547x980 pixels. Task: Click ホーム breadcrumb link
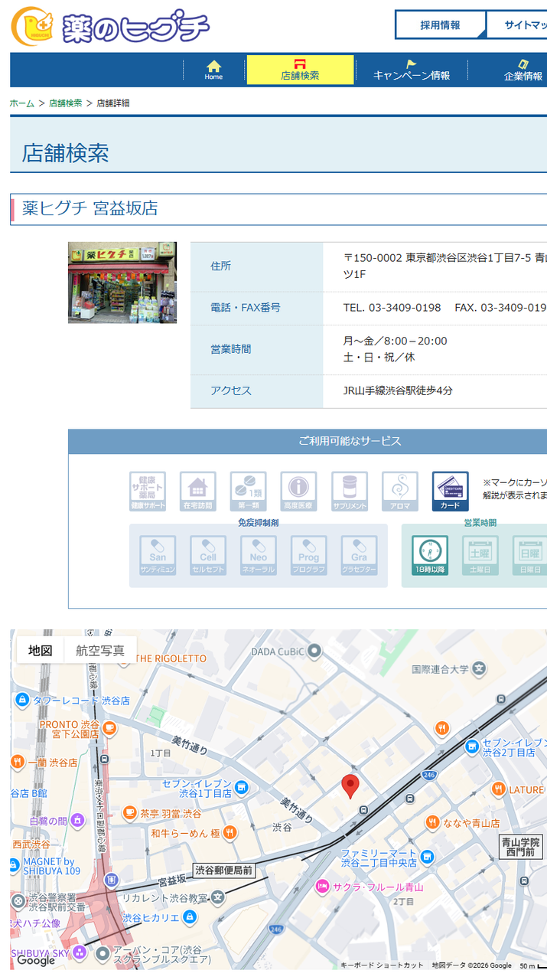pos(22,103)
